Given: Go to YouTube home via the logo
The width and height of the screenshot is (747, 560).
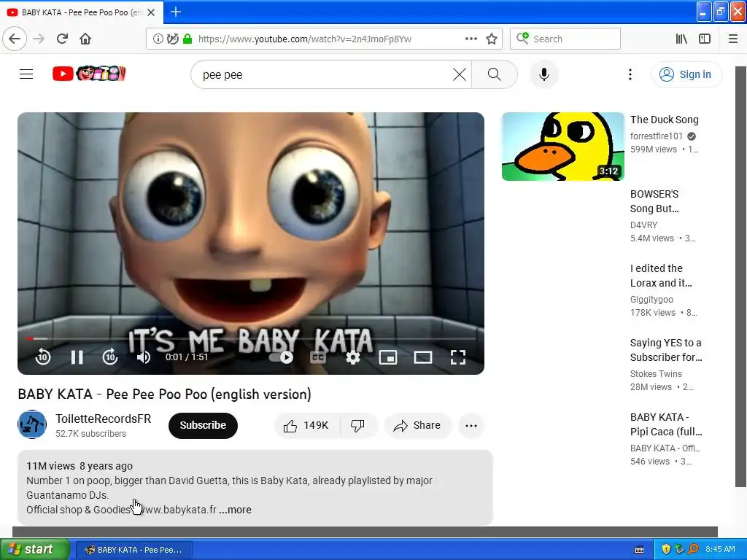Looking at the screenshot, I should coord(89,74).
